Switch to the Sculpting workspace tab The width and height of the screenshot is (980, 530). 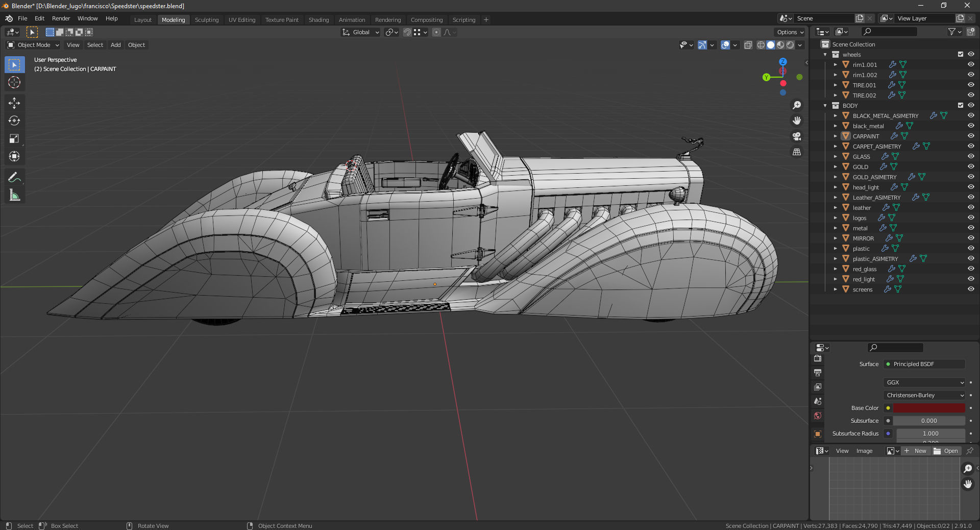point(207,20)
